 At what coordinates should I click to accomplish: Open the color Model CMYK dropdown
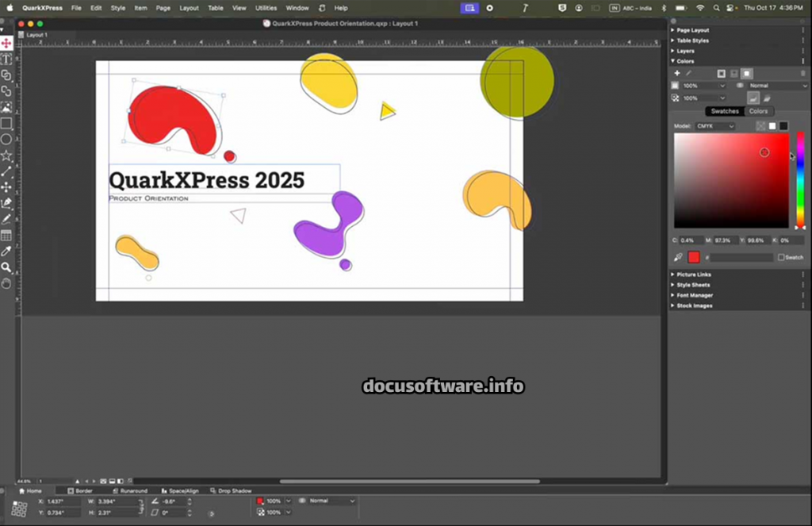(715, 126)
